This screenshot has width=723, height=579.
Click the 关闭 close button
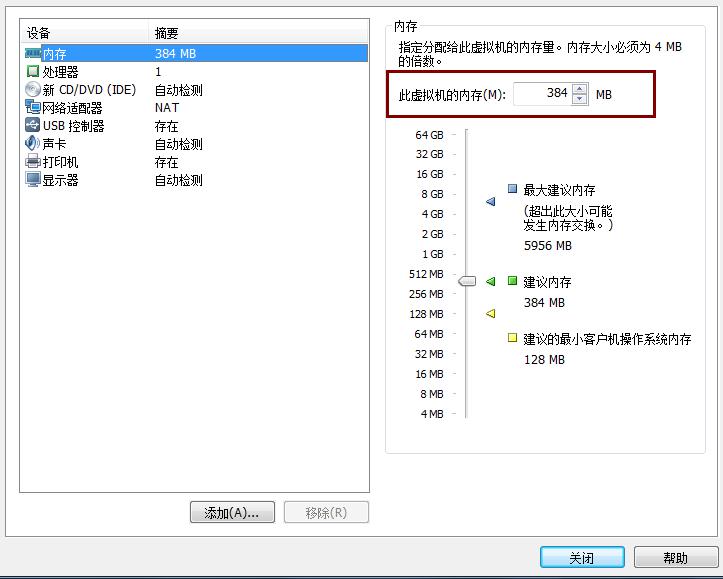pyautogui.click(x=582, y=558)
